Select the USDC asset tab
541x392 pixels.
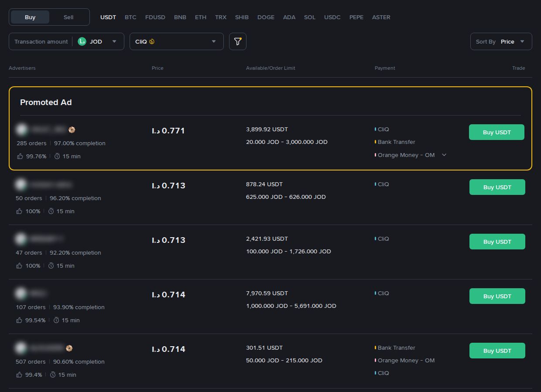coord(332,17)
